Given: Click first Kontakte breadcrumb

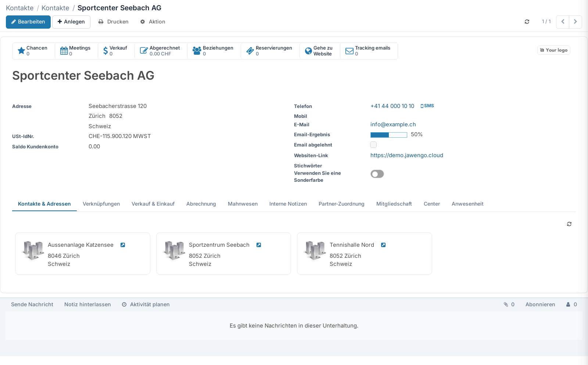Looking at the screenshot, I should (19, 8).
